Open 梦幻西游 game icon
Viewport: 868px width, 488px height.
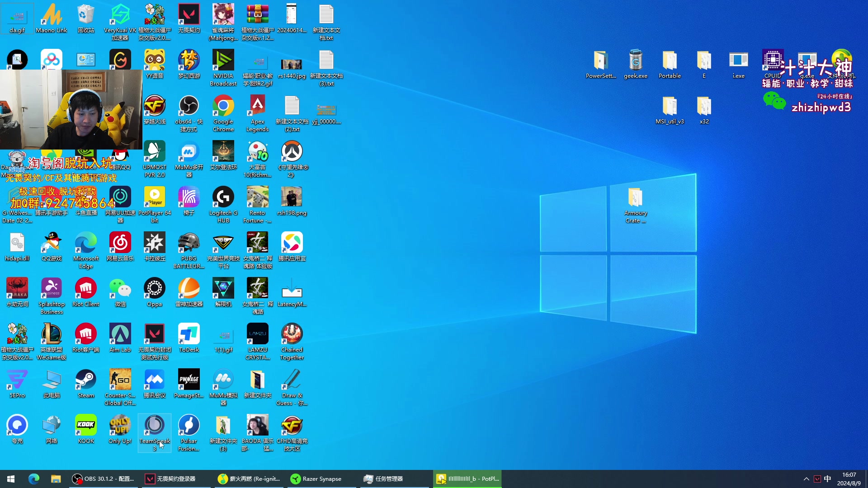pyautogui.click(x=189, y=64)
